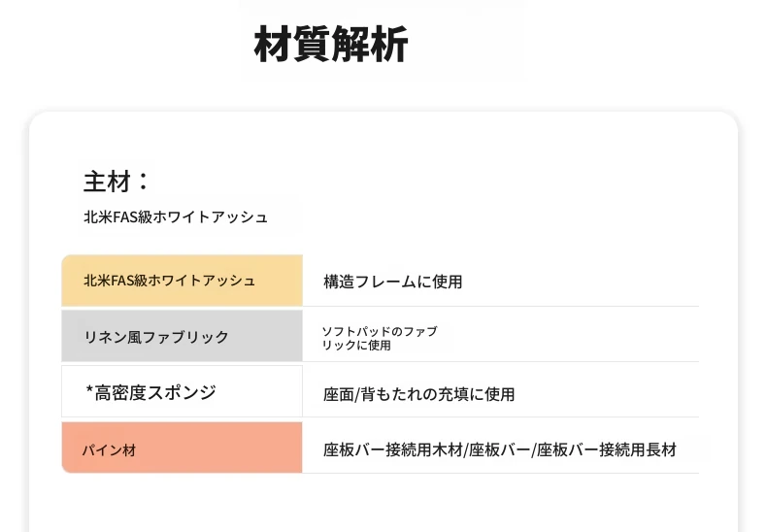Click the standalone 座板バー between the slashes

click(x=499, y=450)
